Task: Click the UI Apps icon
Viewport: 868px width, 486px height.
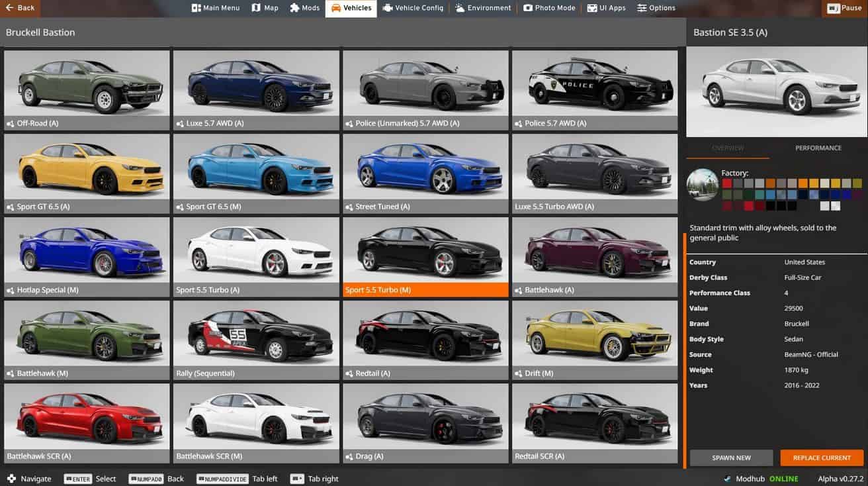Action: [x=591, y=8]
